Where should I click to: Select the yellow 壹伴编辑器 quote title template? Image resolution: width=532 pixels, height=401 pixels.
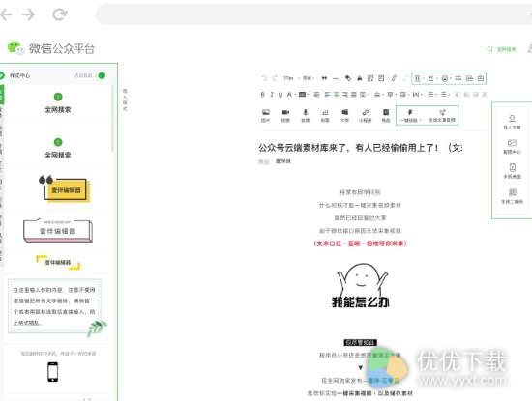pyautogui.click(x=65, y=188)
